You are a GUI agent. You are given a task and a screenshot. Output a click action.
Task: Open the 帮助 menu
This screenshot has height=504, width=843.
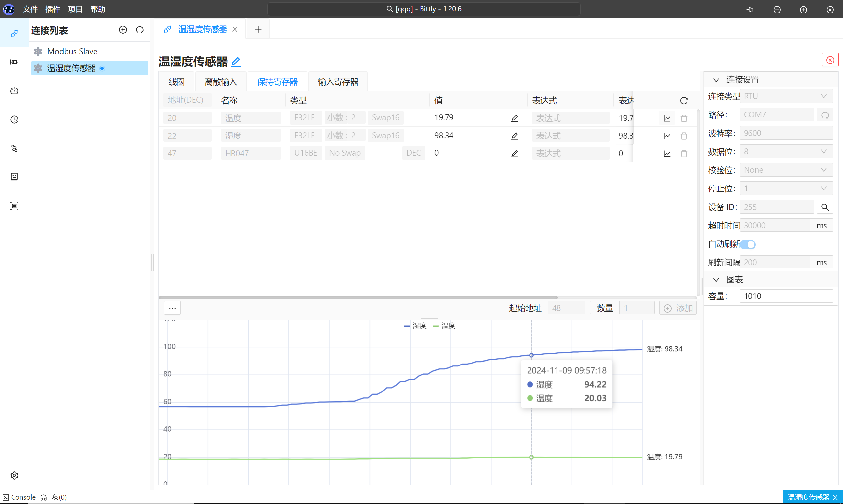coord(98,9)
